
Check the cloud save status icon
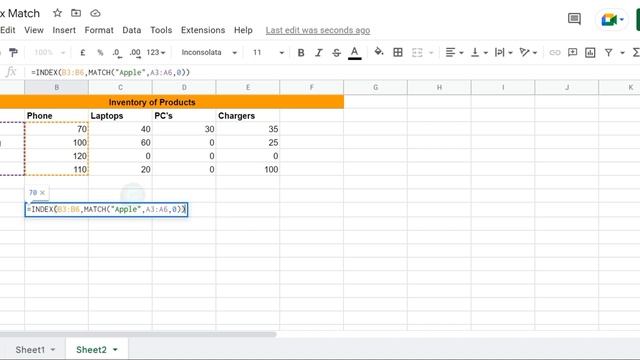pos(95,13)
